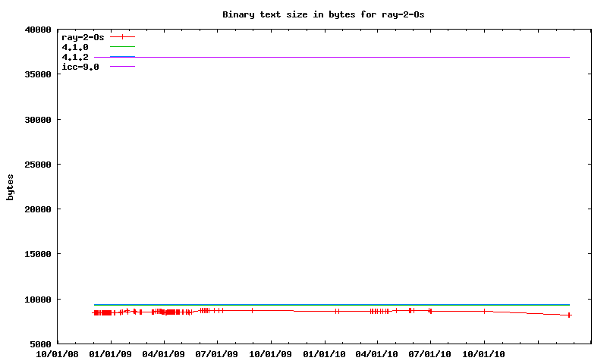Click the red ray-2-Os legend line sample
607x364 pixels.
pos(122,36)
